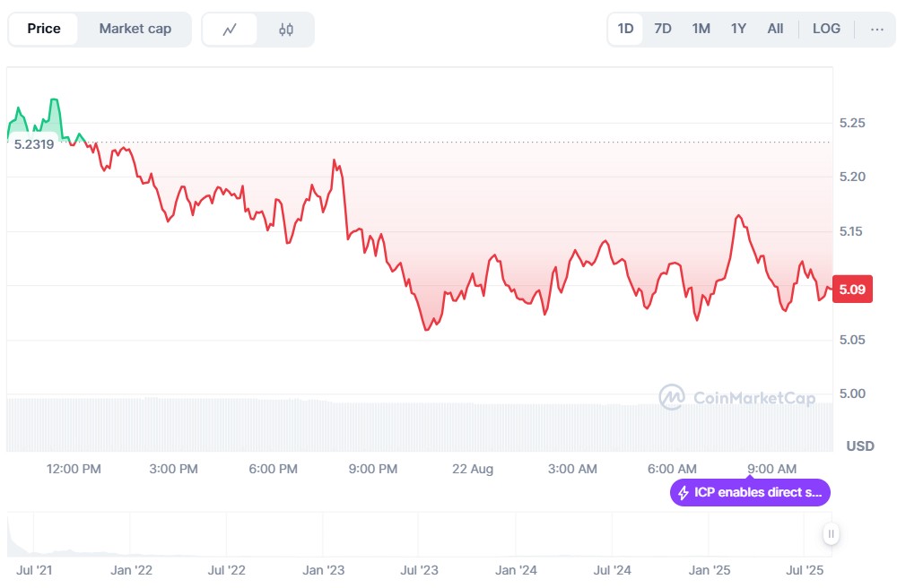Click Jan '23 on the history timeline
Viewport: 897px width, 588px height.
[323, 570]
